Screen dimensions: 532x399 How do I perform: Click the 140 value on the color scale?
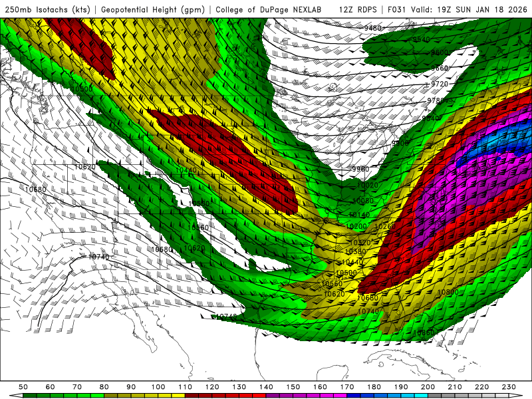point(266,387)
